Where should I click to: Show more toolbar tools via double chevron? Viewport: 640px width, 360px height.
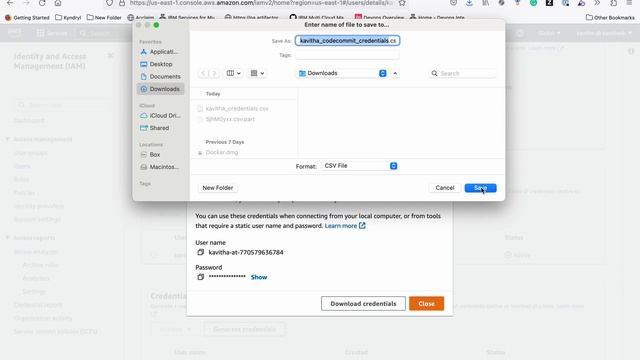(x=597, y=3)
